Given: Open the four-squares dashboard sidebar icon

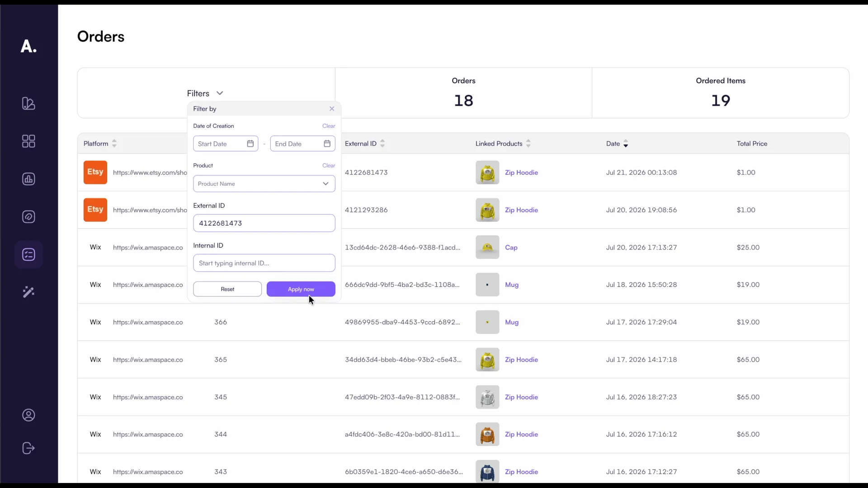Looking at the screenshot, I should tap(28, 141).
